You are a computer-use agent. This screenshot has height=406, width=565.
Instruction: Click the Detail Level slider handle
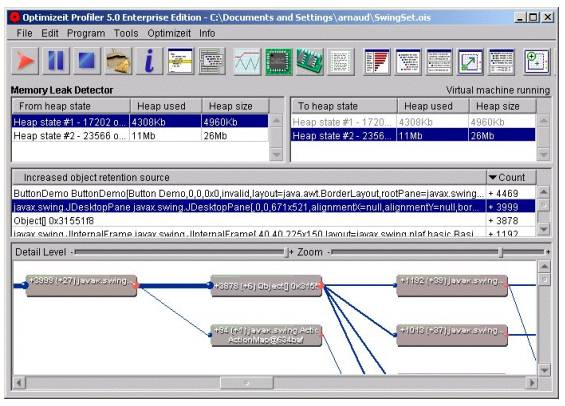tap(286, 252)
